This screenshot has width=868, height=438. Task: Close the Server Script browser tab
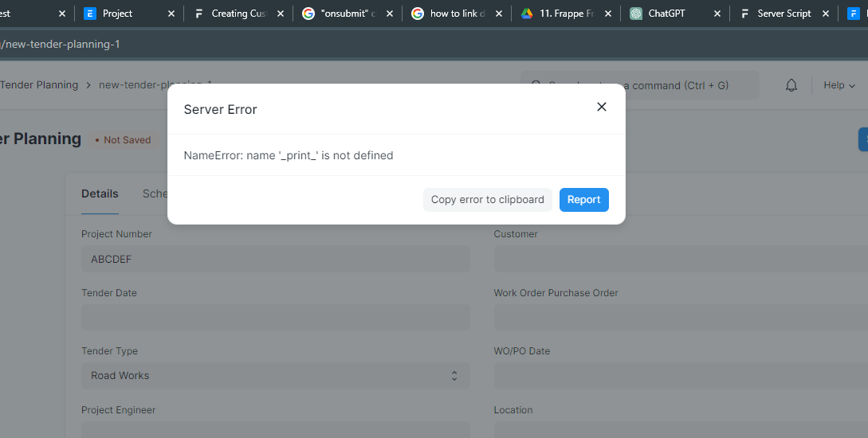(826, 14)
